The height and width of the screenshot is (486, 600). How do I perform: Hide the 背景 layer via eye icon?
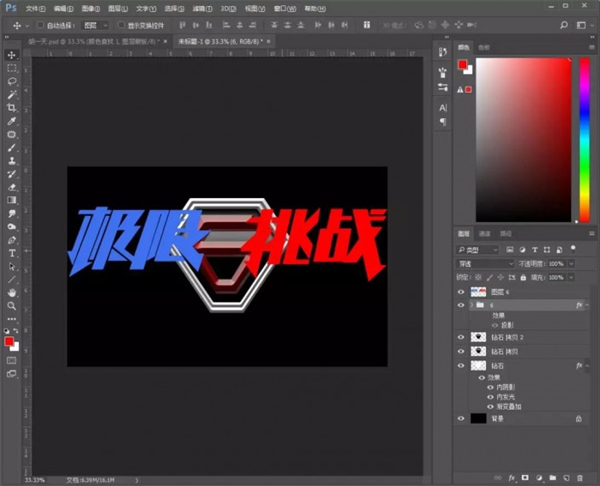(461, 418)
